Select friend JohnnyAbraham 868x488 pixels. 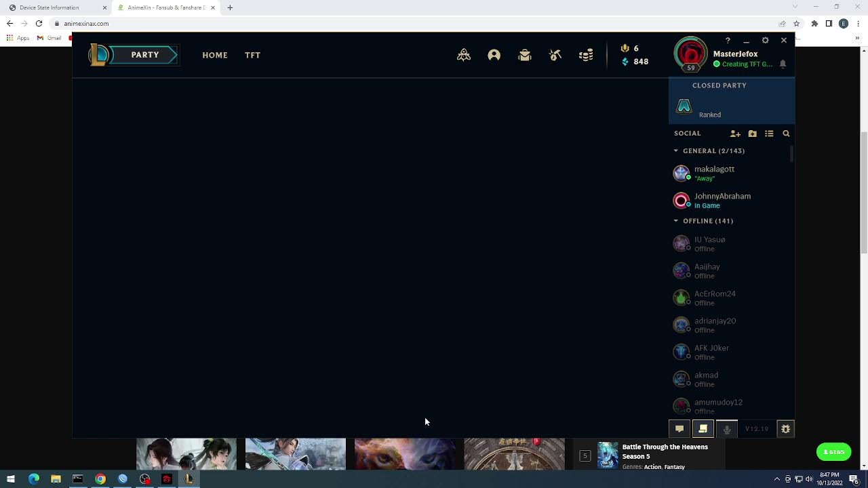click(730, 201)
